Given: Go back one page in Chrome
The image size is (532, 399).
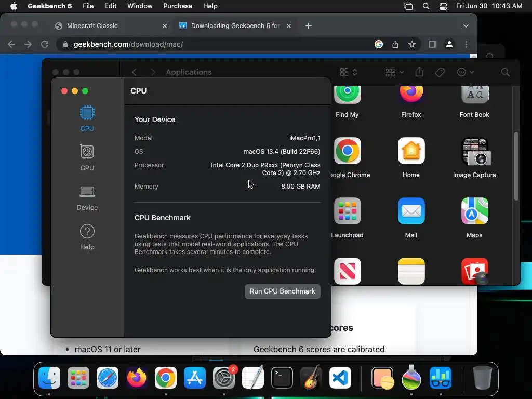Looking at the screenshot, I should [x=11, y=44].
